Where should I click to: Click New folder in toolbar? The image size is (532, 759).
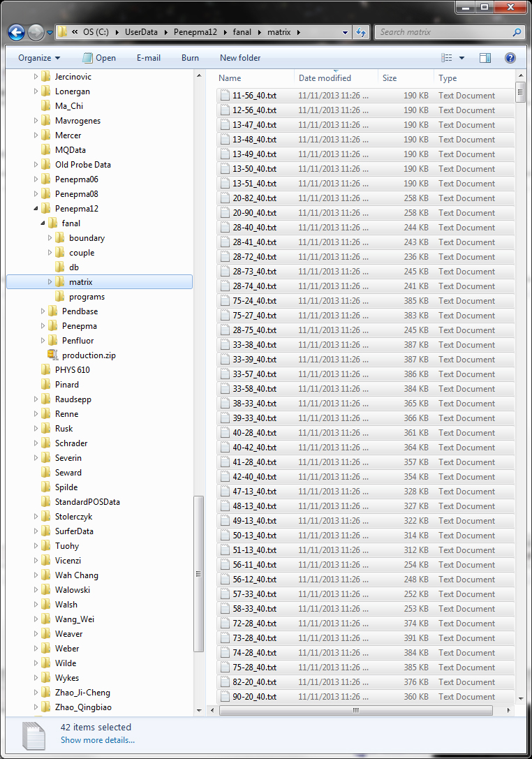coord(240,58)
